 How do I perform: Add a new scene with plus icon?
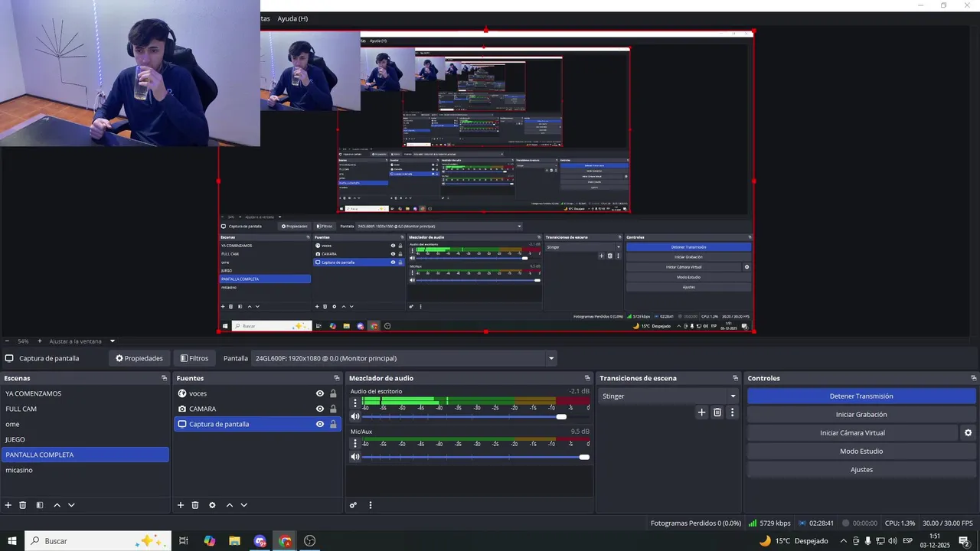tap(8, 505)
